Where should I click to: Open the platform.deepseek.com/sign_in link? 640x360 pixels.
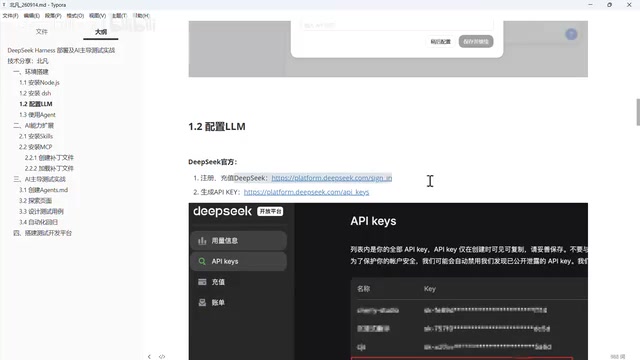(x=331, y=178)
